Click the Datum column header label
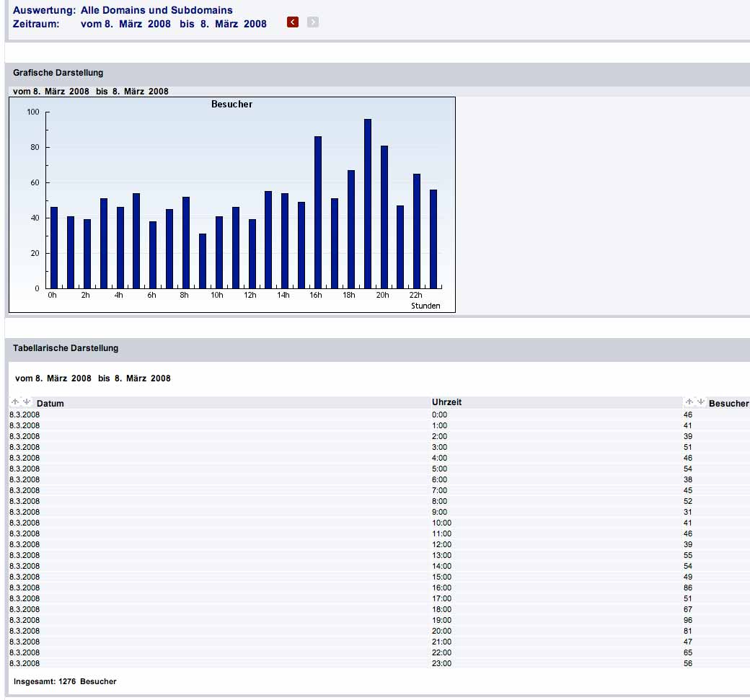This screenshot has width=750, height=700. pos(50,404)
